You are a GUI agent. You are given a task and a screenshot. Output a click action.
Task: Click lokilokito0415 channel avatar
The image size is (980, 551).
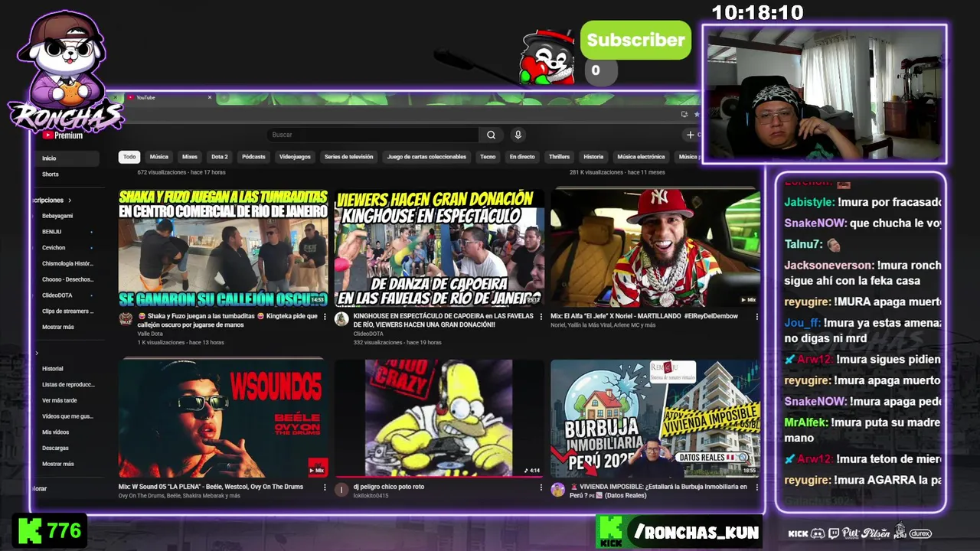click(x=341, y=490)
